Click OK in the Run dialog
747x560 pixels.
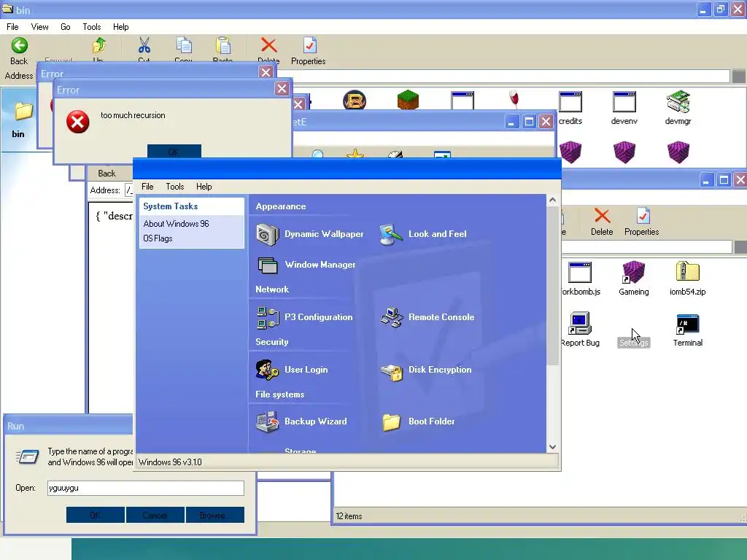(96, 515)
